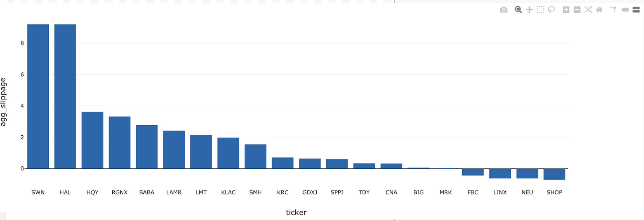This screenshot has height=220, width=644.
Task: Click the ticker x-axis title
Action: pyautogui.click(x=296, y=212)
